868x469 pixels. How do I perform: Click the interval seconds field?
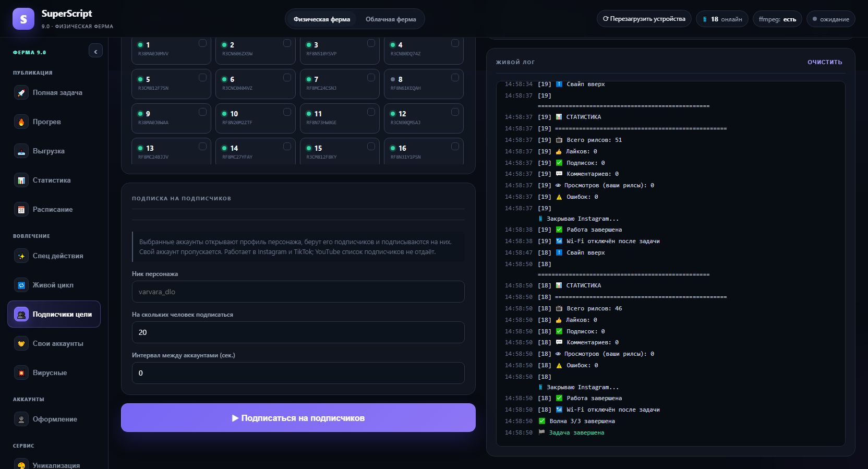[298, 373]
